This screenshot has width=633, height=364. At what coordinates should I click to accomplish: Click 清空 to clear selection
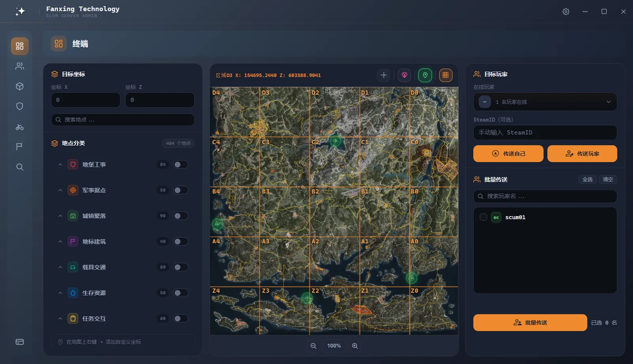608,179
